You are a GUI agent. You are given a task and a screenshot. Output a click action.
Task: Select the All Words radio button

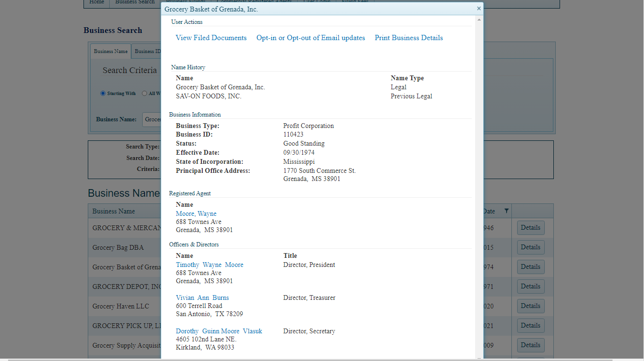click(145, 94)
